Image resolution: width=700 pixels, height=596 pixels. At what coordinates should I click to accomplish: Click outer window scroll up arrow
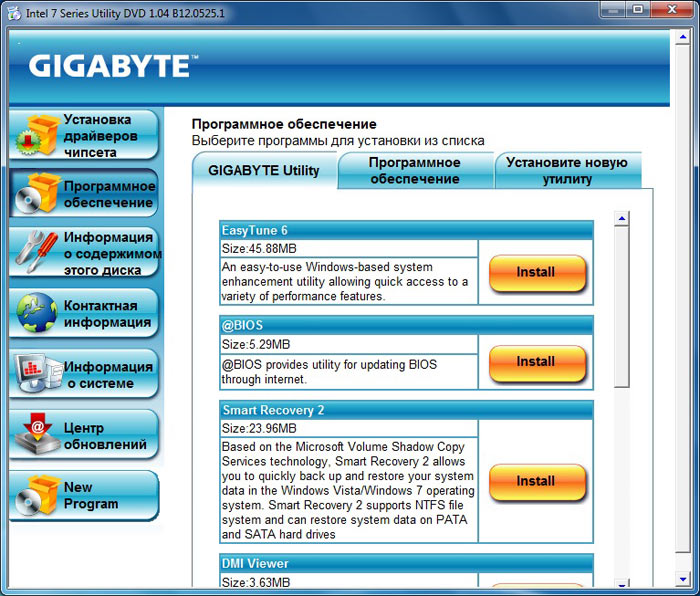(x=683, y=37)
